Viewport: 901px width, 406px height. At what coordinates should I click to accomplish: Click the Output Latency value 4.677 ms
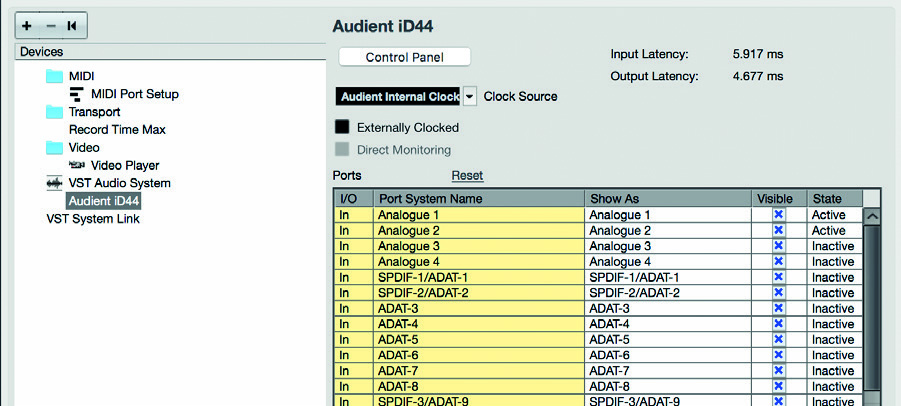pyautogui.click(x=758, y=76)
